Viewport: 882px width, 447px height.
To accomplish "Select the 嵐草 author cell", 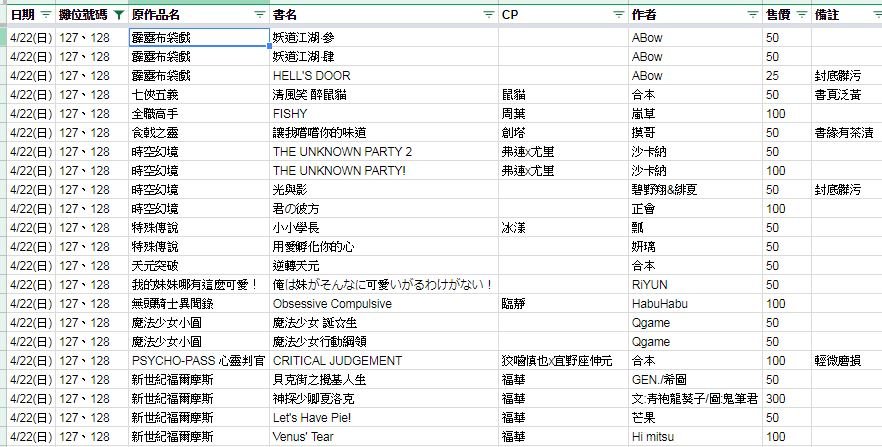I will point(695,114).
